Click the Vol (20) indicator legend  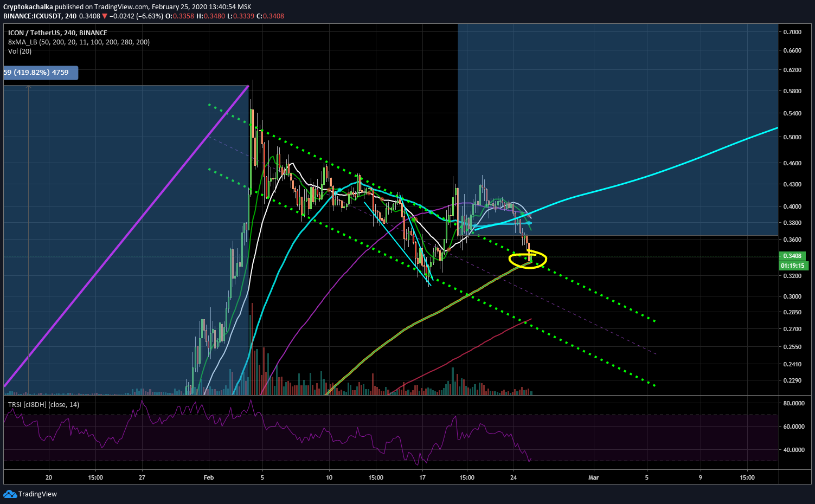20,51
